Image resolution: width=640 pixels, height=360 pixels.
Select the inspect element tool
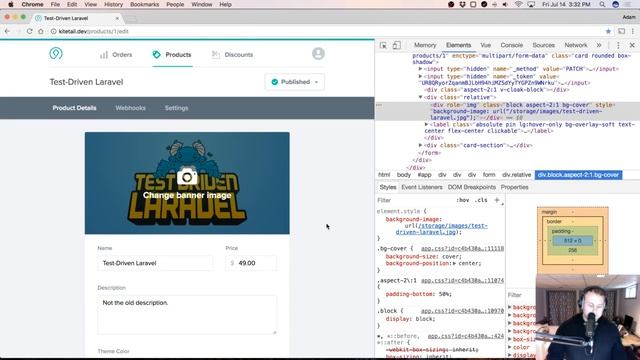coord(383,45)
